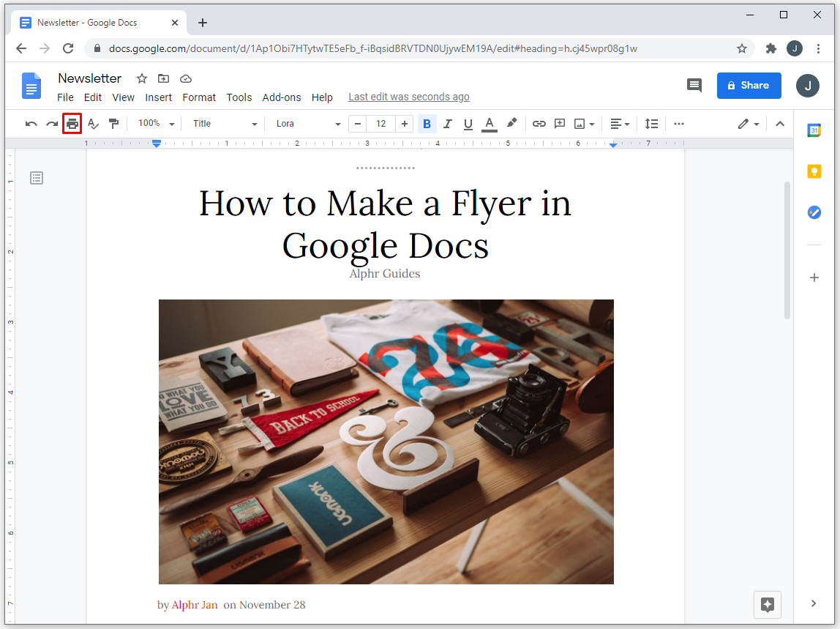The image size is (840, 629).
Task: Open the Title paragraph styles dropdown
Action: click(223, 123)
